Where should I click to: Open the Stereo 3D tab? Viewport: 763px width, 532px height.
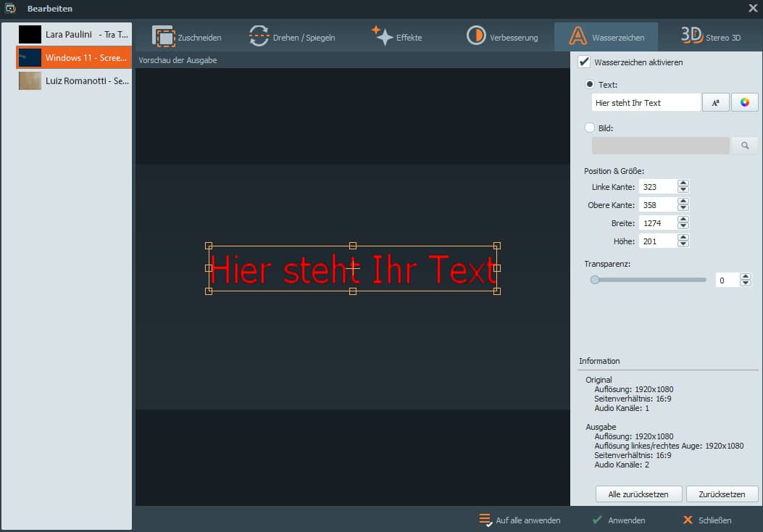[x=710, y=37]
